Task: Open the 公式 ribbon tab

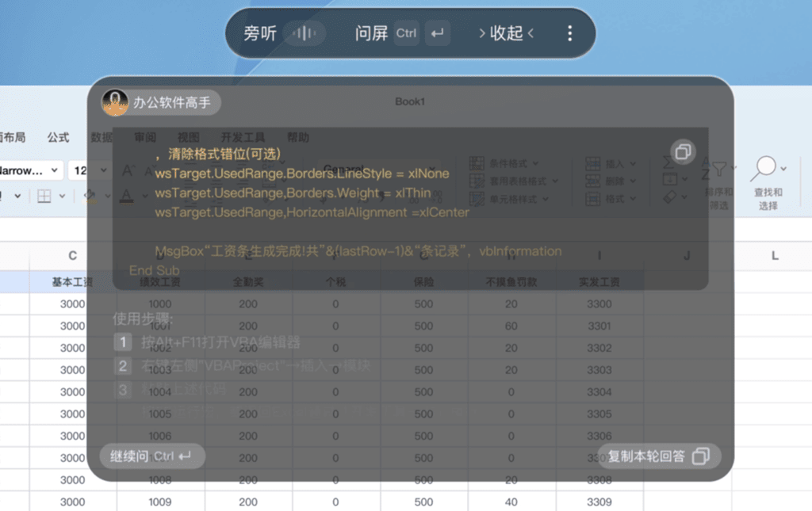Action: coord(58,137)
